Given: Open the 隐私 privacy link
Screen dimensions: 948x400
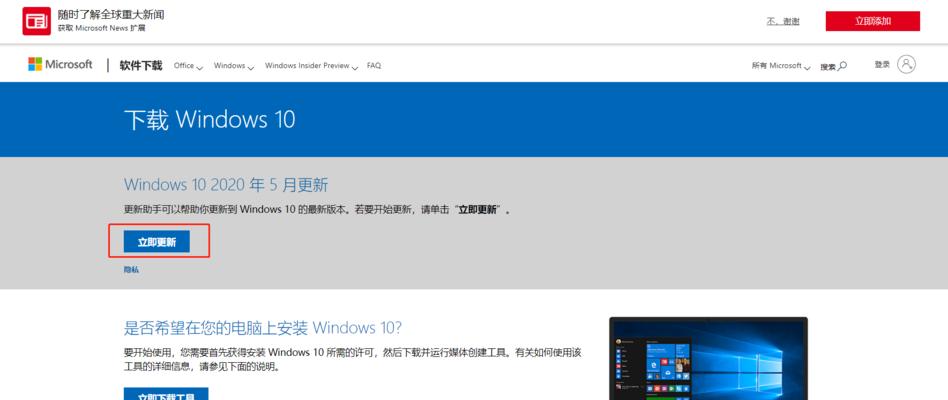Looking at the screenshot, I should pyautogui.click(x=131, y=269).
